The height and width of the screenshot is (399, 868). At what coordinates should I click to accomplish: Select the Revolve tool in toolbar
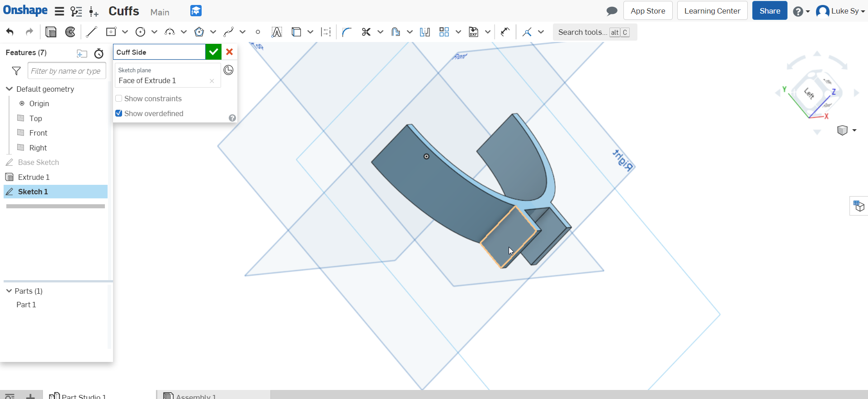(71, 32)
